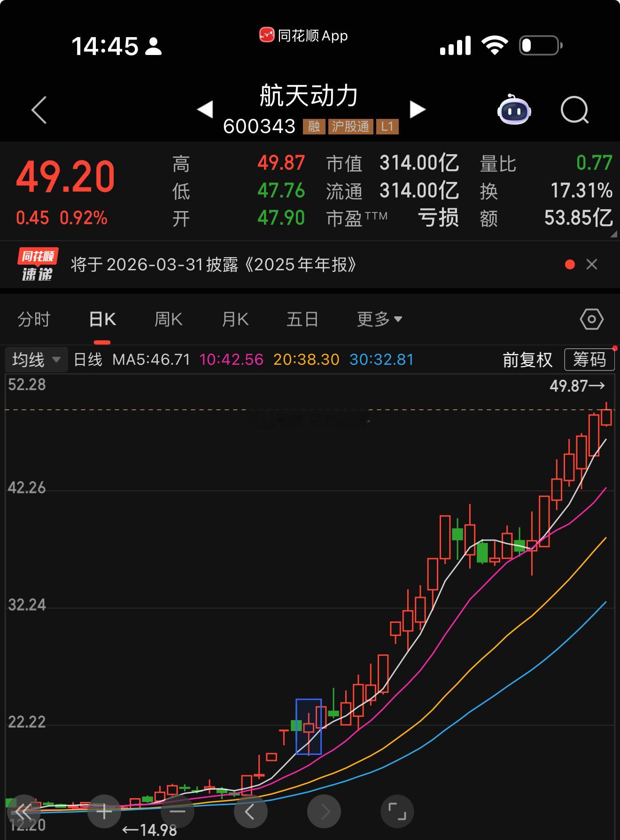Tap the 49.87 high marker on chart
This screenshot has width=620, height=840.
click(577, 386)
